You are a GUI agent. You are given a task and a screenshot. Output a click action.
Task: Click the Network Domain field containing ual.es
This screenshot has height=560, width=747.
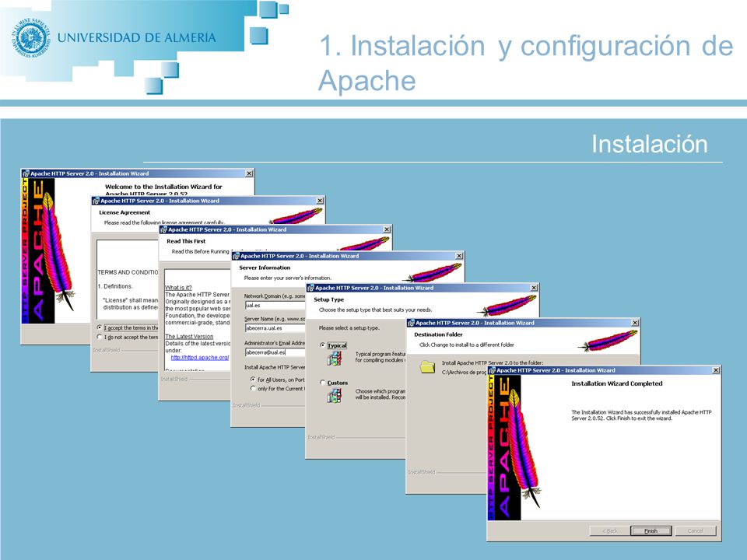point(275,305)
